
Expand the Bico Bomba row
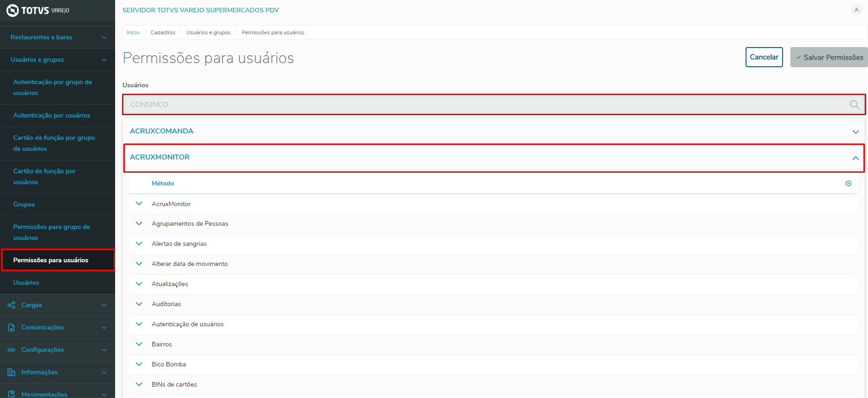click(139, 364)
